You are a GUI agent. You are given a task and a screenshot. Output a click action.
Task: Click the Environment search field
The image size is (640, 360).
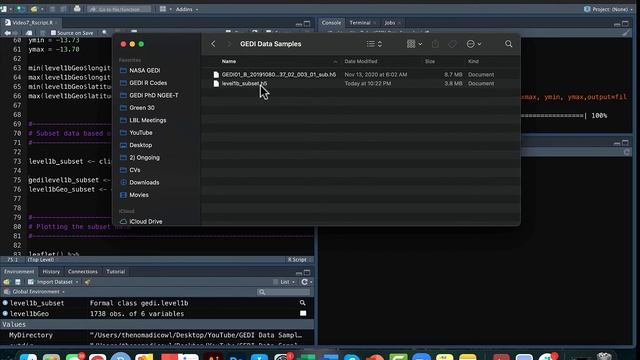284,292
